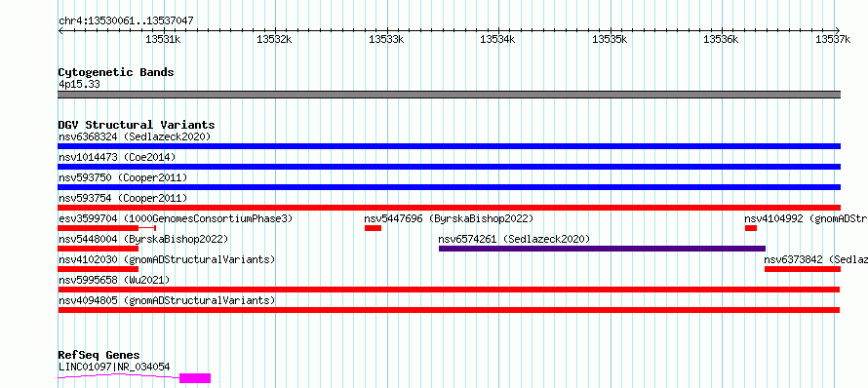868x388 pixels.
Task: Click the left arrowhead of ruler
Action: 60,30
